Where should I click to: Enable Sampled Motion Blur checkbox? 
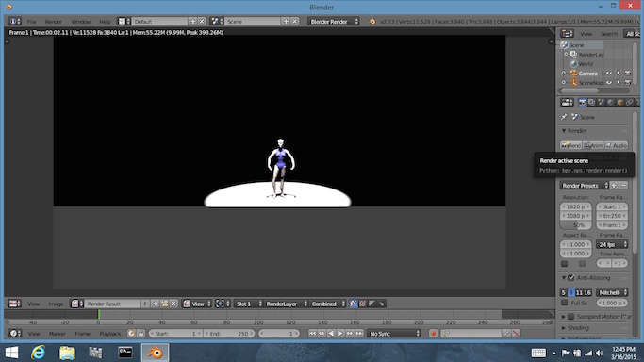pyautogui.click(x=570, y=317)
